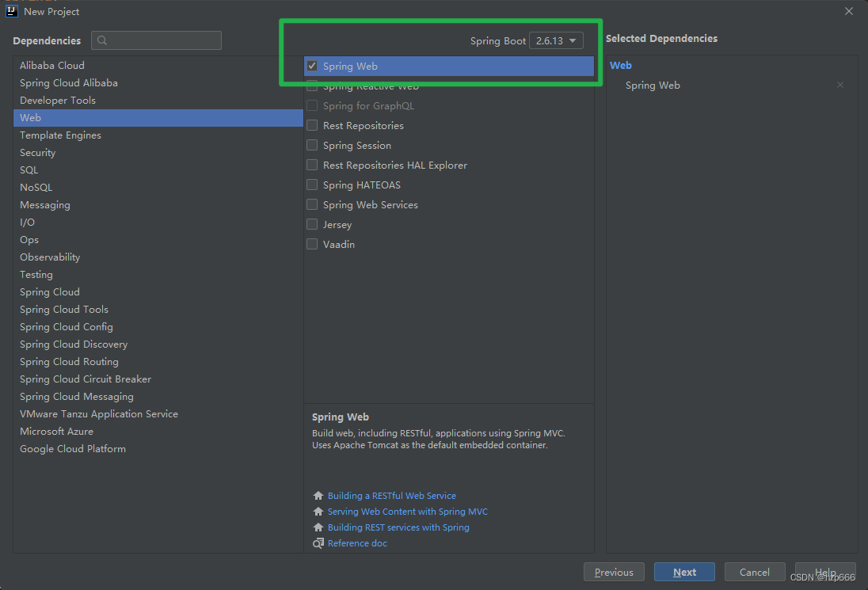The width and height of the screenshot is (868, 590).
Task: Open the Spring Cloud Tools category
Action: click(158, 310)
